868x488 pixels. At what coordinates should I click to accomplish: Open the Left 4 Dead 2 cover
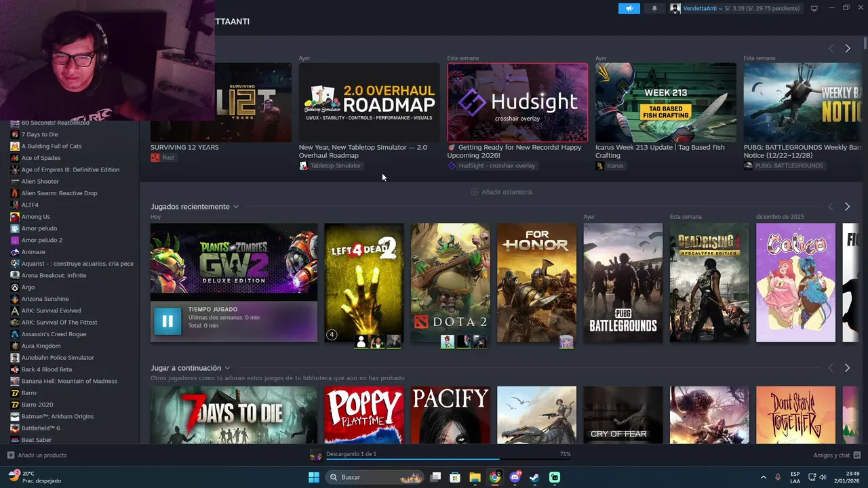coord(364,283)
